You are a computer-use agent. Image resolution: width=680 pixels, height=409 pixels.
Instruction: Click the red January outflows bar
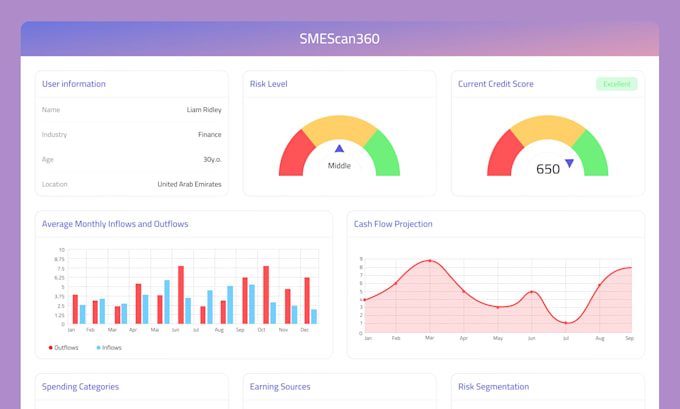[x=75, y=309]
